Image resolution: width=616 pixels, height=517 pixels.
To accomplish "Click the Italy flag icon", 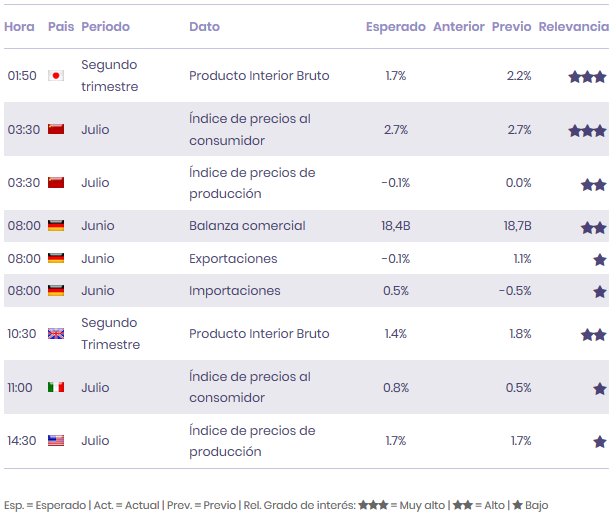I will 56,388.
